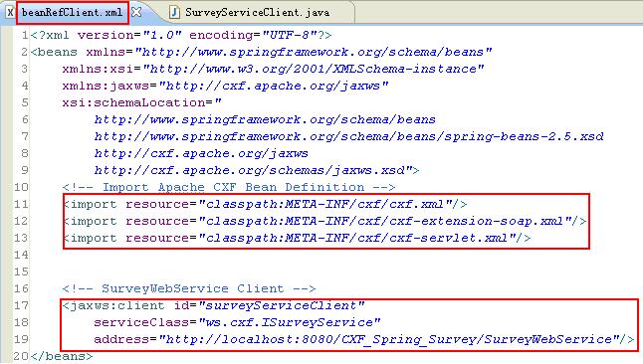
Task: Click the cxf-extension-soap.xml import line
Action: tap(324, 222)
